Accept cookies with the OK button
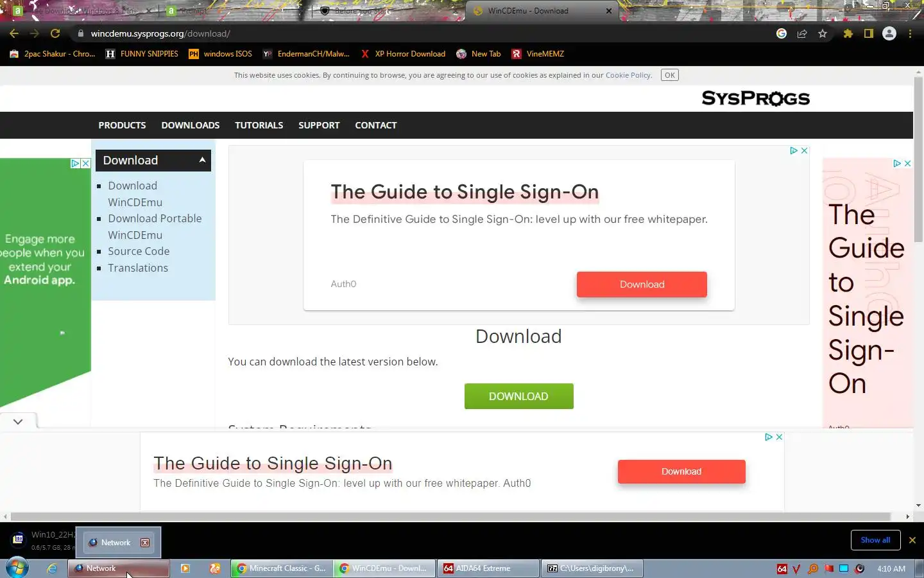Image resolution: width=924 pixels, height=578 pixels. point(669,75)
